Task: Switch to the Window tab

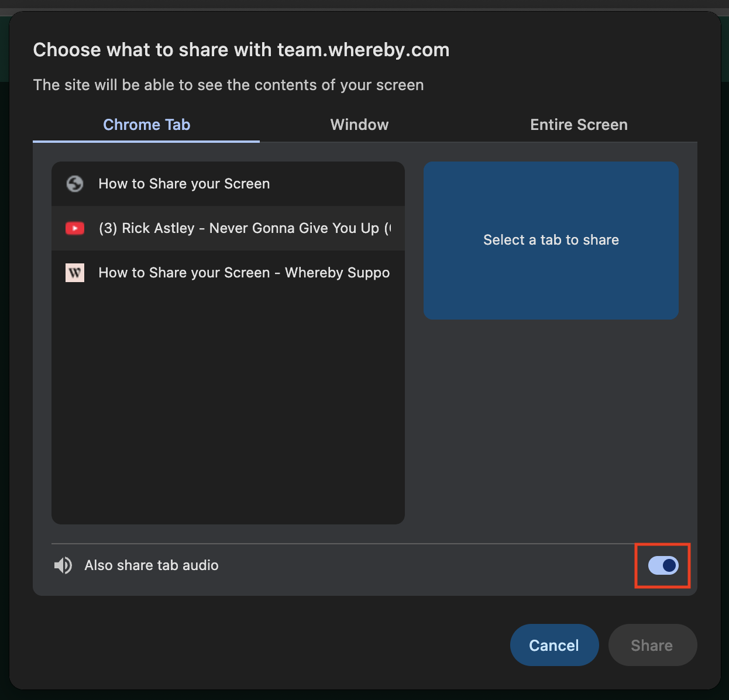Action: click(x=359, y=125)
